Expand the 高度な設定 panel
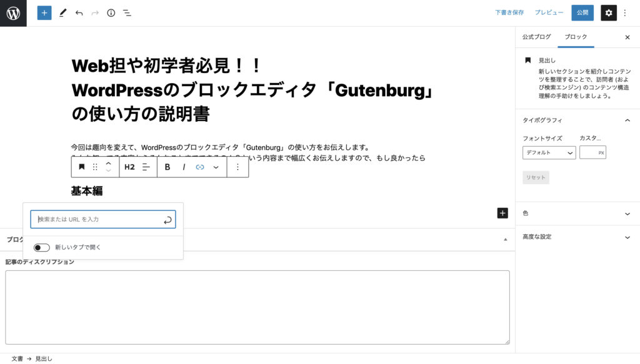Screen dimensions: 640x364 pyautogui.click(x=577, y=237)
